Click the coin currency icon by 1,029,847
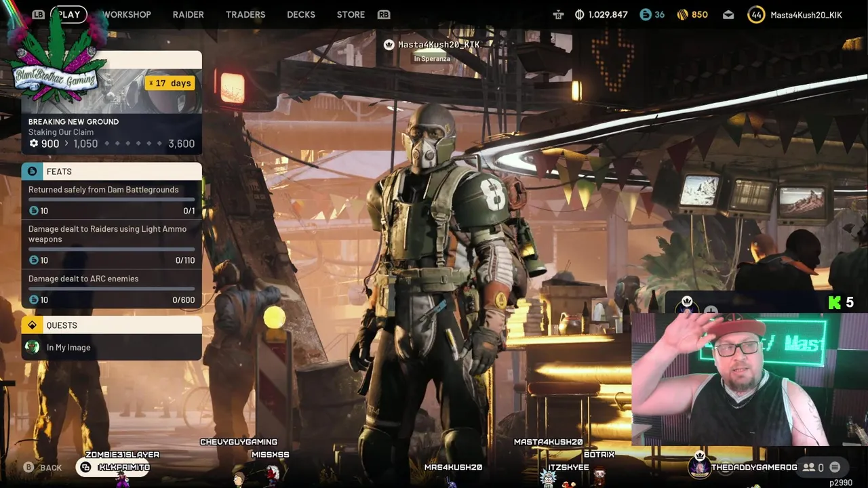Screen dimensions: 868x488 580,14
